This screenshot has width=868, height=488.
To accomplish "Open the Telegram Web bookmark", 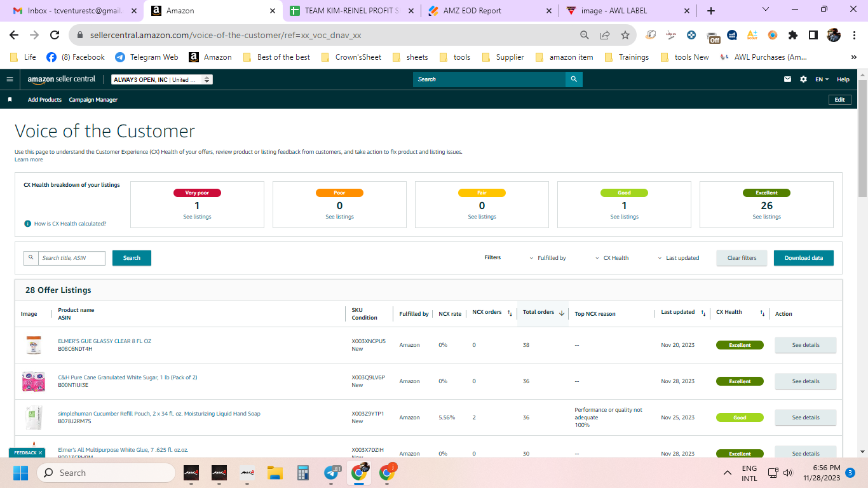I will (x=147, y=57).
